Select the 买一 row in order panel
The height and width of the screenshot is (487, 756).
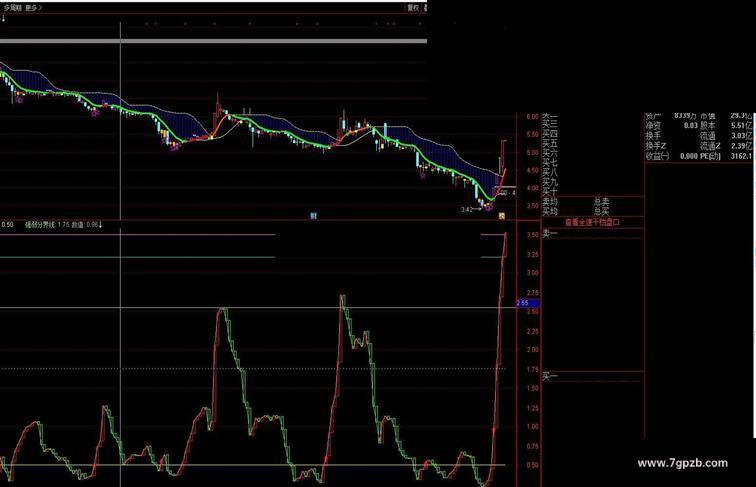[x=550, y=376]
